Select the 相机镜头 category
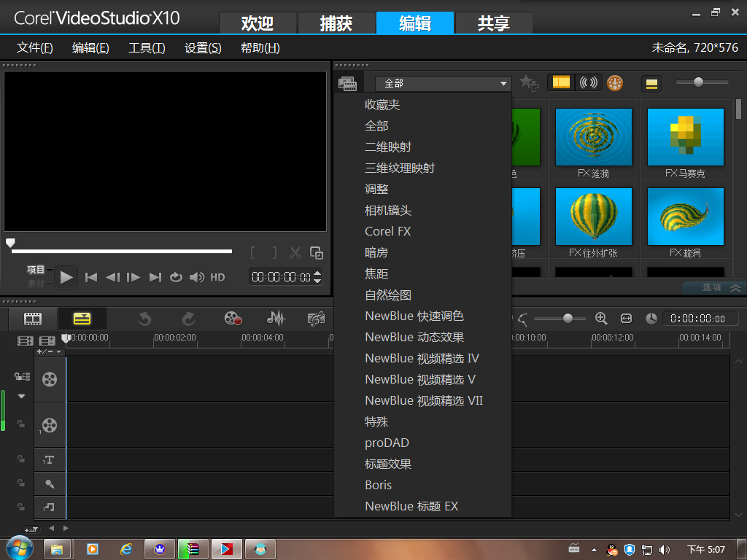This screenshot has width=747, height=560. click(422, 210)
